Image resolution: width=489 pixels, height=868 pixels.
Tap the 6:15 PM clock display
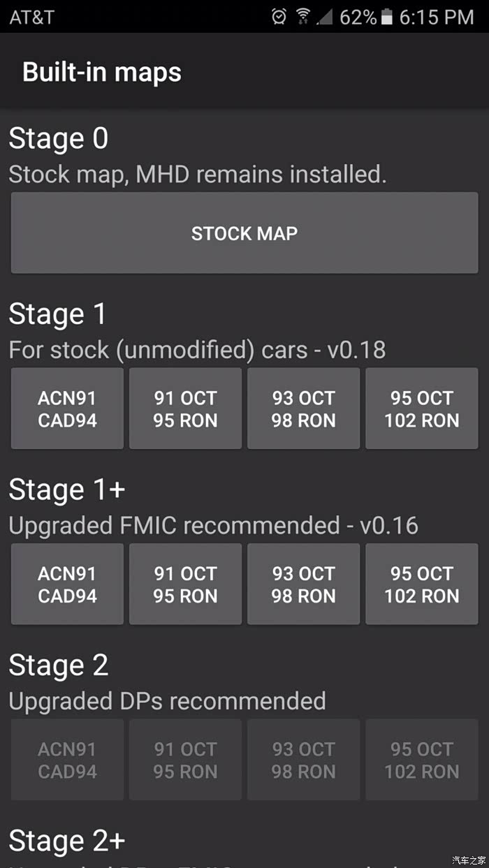click(436, 17)
